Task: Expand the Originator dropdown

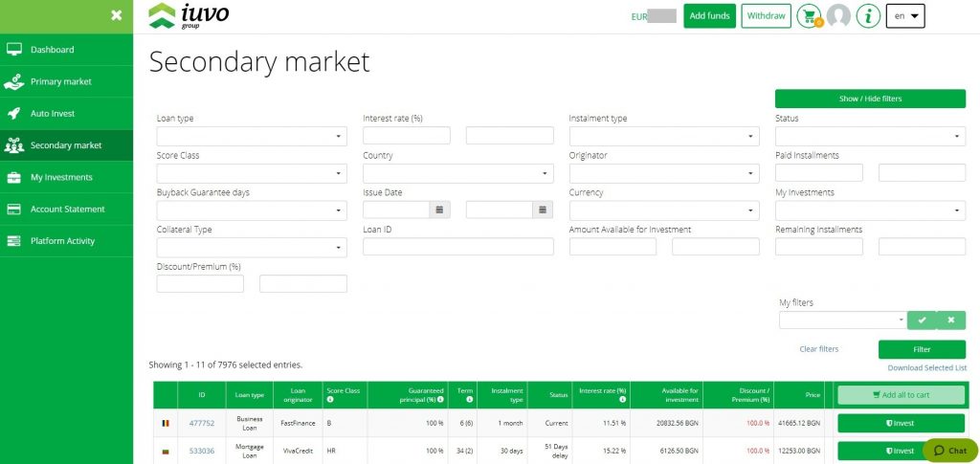Action: click(x=663, y=173)
